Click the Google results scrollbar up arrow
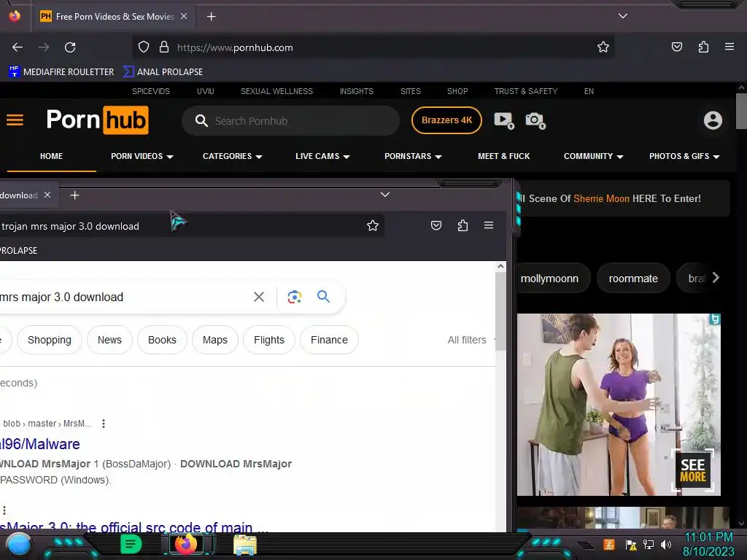This screenshot has width=747, height=560. point(500,266)
